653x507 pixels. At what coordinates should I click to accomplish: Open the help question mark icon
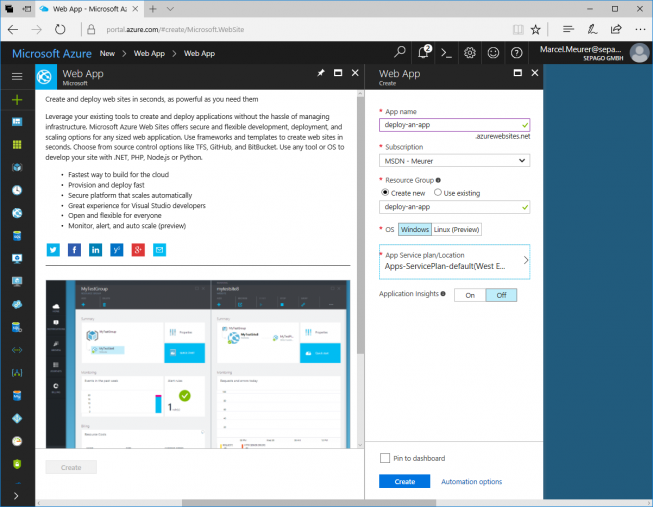516,53
